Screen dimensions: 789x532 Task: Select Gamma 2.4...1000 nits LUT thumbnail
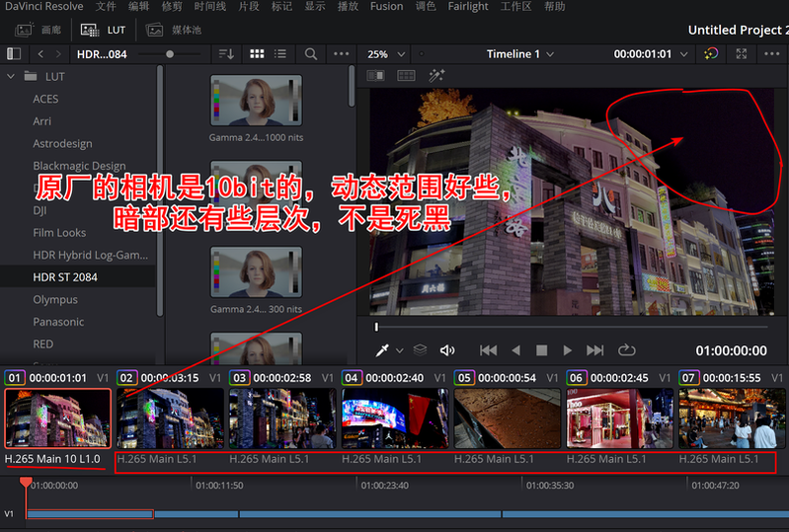coord(256,101)
